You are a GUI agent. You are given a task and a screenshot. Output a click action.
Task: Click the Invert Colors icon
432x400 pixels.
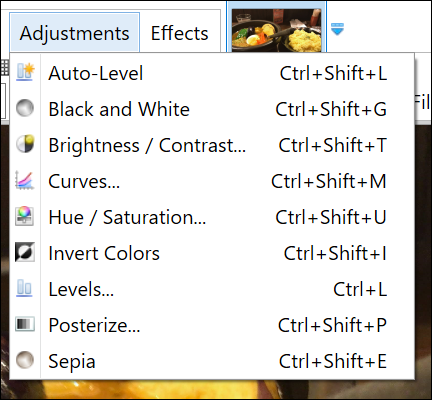click(25, 252)
